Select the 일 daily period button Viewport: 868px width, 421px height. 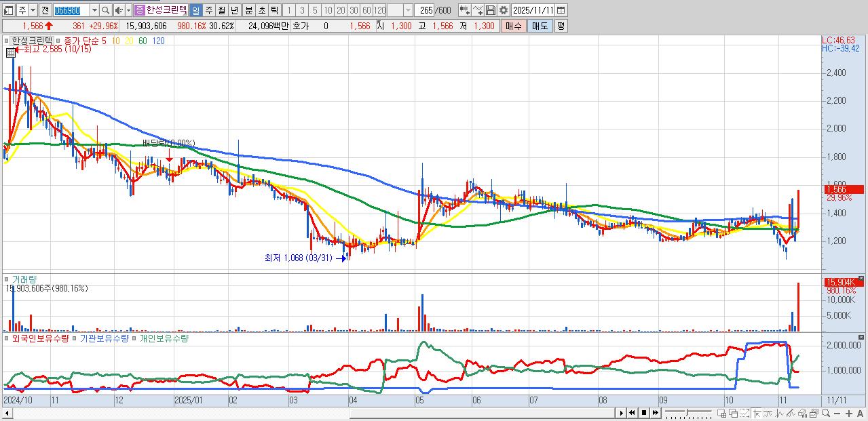point(195,10)
